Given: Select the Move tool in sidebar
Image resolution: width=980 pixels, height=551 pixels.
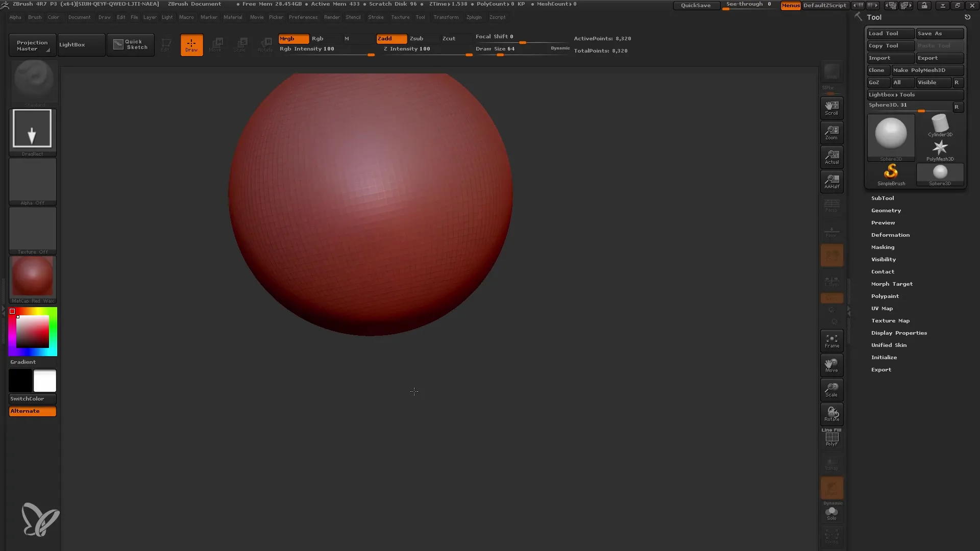Looking at the screenshot, I should tap(831, 365).
